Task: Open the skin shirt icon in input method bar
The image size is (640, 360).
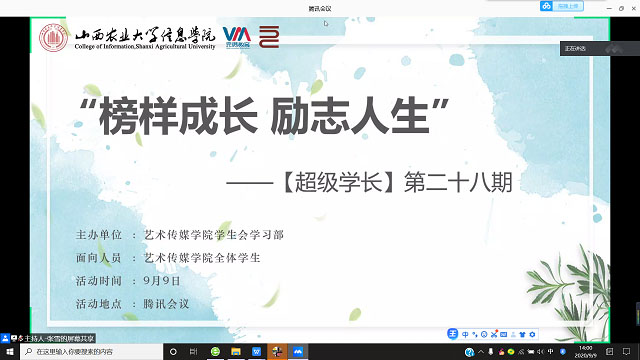Action: point(522,335)
